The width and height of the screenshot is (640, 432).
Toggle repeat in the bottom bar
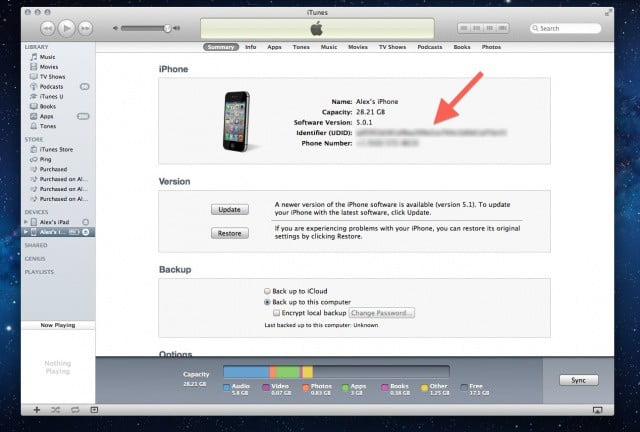tap(75, 410)
